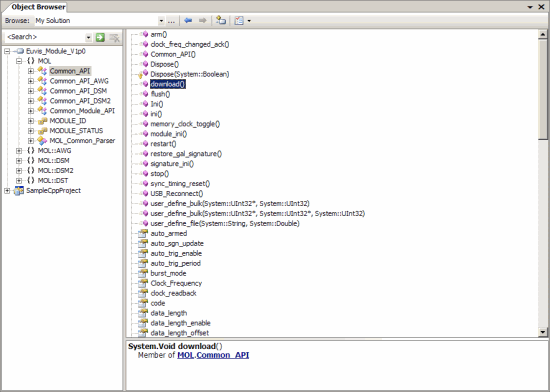The height and width of the screenshot is (392, 550).
Task: Select the flush() method
Action: pyautogui.click(x=160, y=94)
